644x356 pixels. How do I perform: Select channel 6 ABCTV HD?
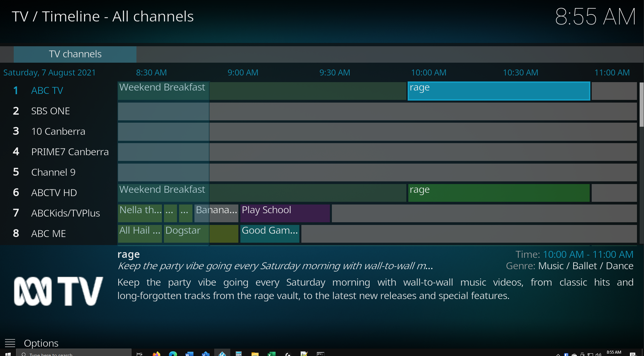[59, 193]
